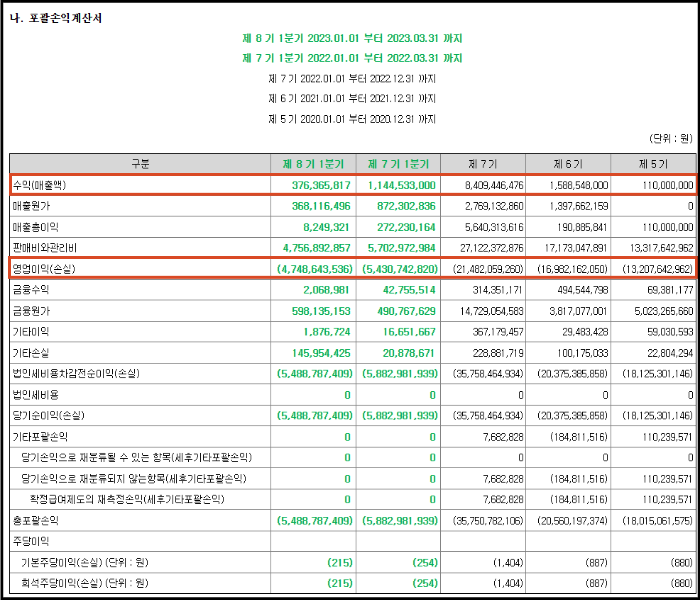Click total comprehensive loss (18,015,061,575)
This screenshot has height=600, width=700.
(x=658, y=521)
